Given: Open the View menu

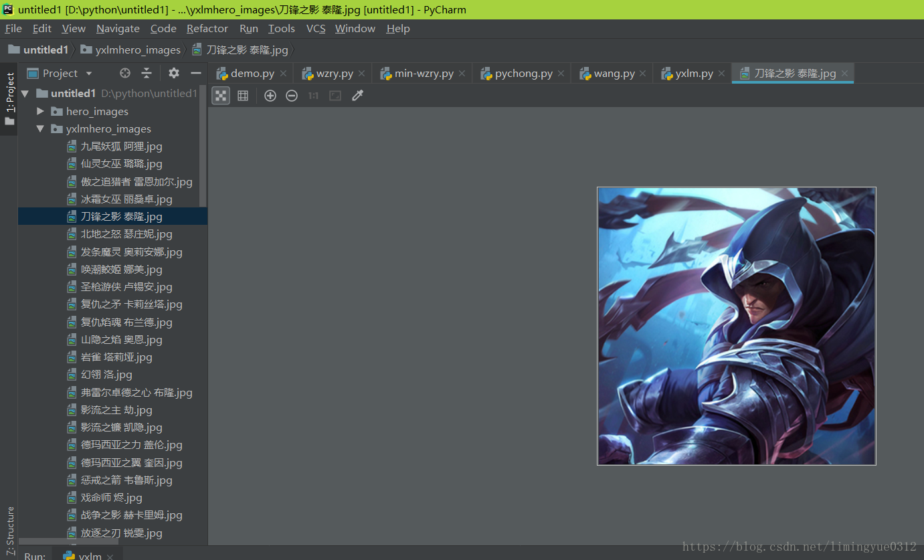Looking at the screenshot, I should pyautogui.click(x=74, y=28).
